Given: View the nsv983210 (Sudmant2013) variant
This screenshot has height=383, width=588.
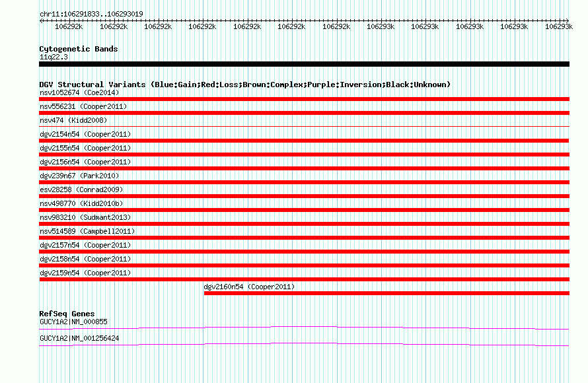Looking at the screenshot, I should coord(304,224).
